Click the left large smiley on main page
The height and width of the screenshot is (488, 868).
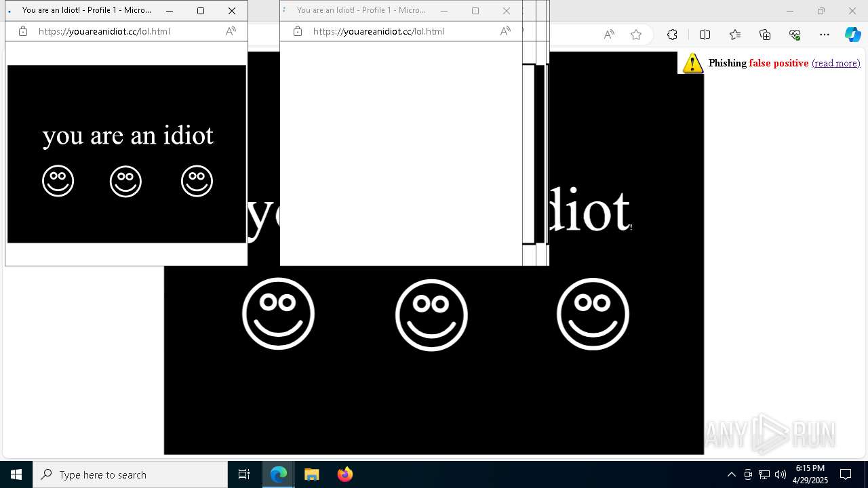(x=278, y=314)
